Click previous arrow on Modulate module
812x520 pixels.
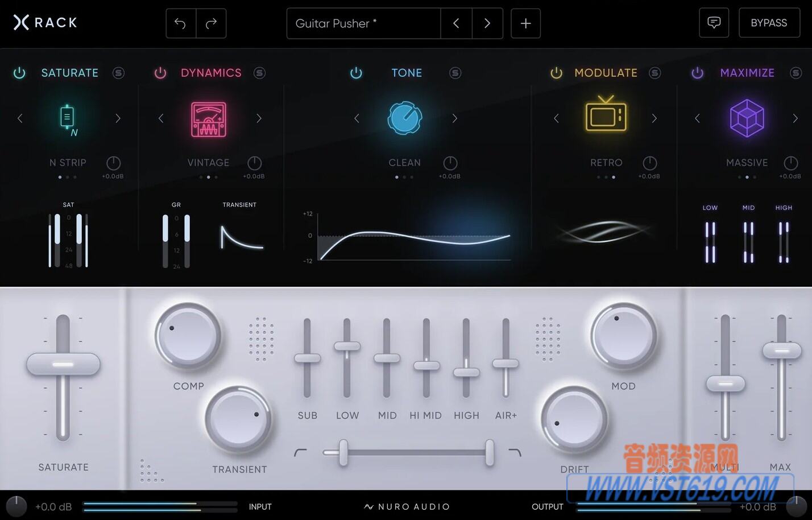coord(556,118)
